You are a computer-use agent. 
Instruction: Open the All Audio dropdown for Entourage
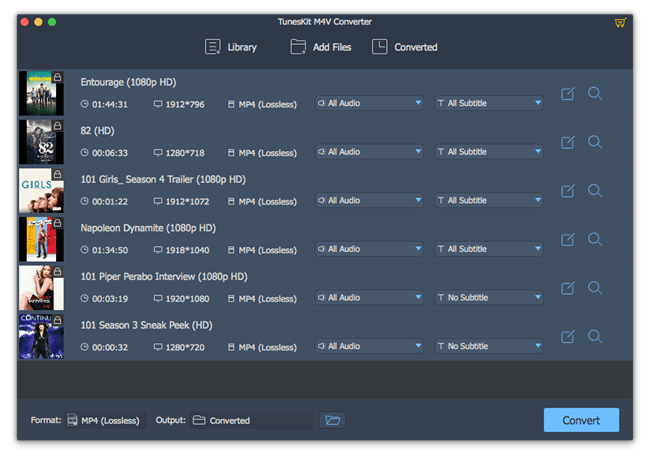click(x=369, y=103)
